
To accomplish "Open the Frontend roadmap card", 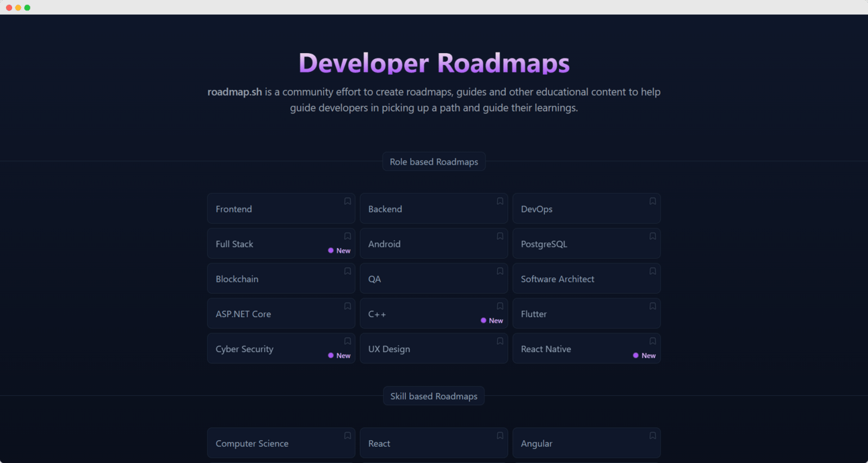I will pyautogui.click(x=281, y=208).
